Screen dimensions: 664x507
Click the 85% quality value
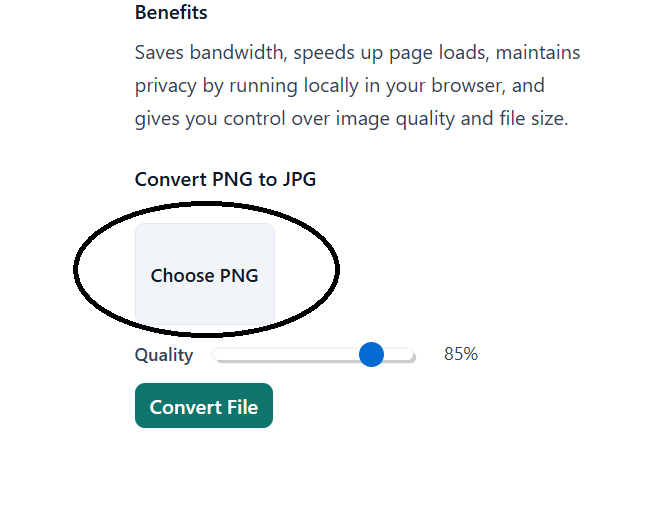click(461, 354)
